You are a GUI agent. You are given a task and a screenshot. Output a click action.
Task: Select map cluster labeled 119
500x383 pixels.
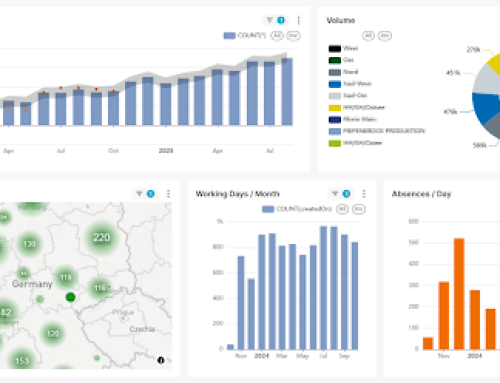point(66,277)
